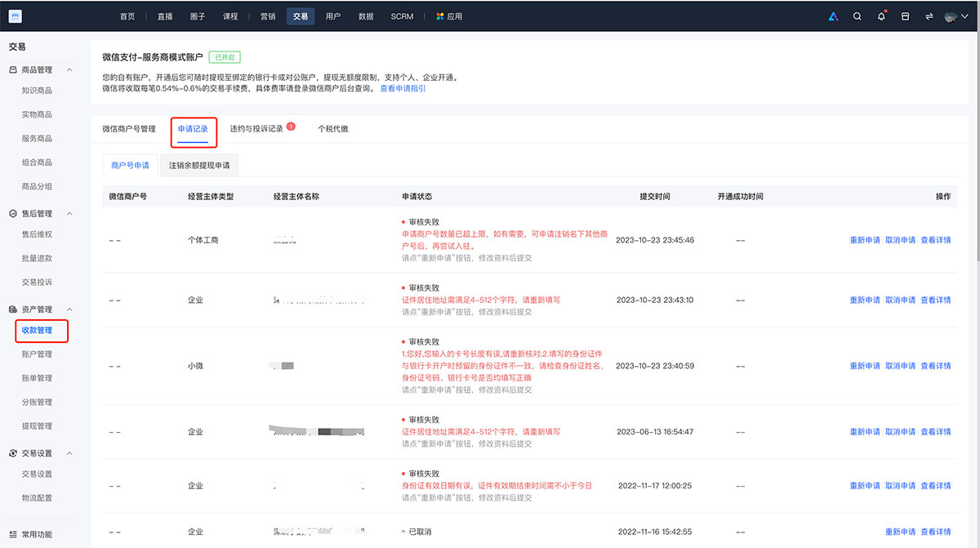
Task: Collapse the 商品管理 sidebar section
Action: pos(69,70)
